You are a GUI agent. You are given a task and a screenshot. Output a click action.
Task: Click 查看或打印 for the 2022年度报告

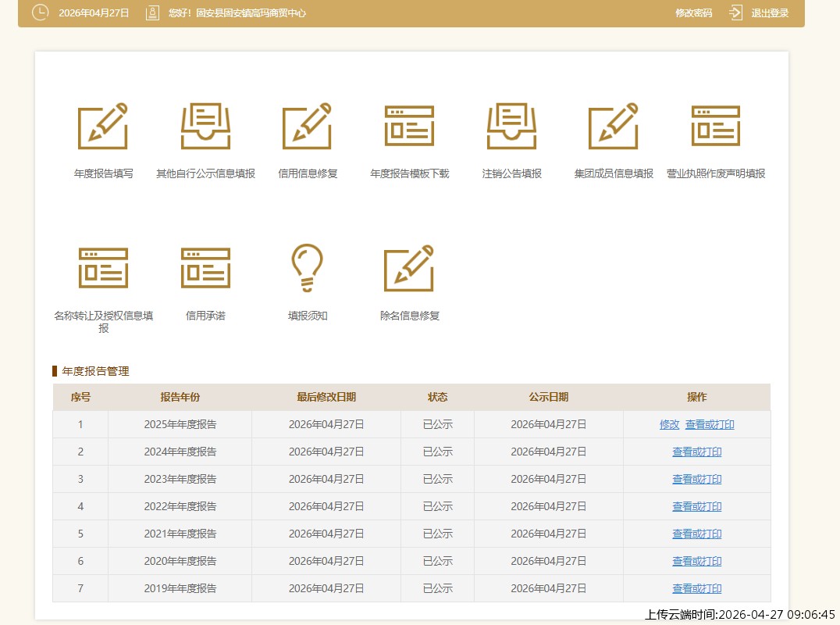coord(696,507)
